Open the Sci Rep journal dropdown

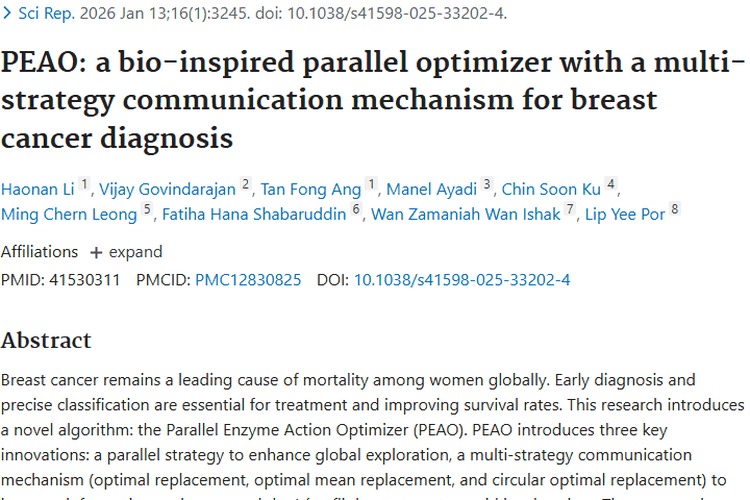[40, 14]
